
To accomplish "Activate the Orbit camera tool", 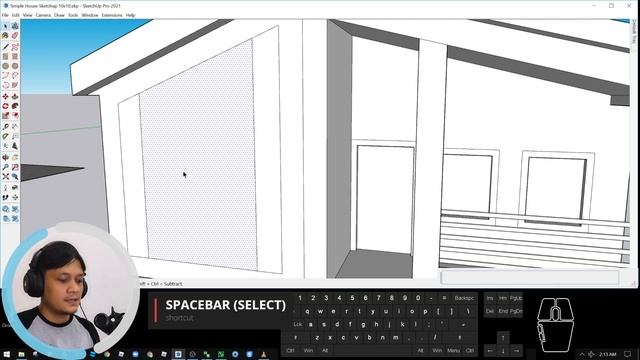I will [x=5, y=157].
